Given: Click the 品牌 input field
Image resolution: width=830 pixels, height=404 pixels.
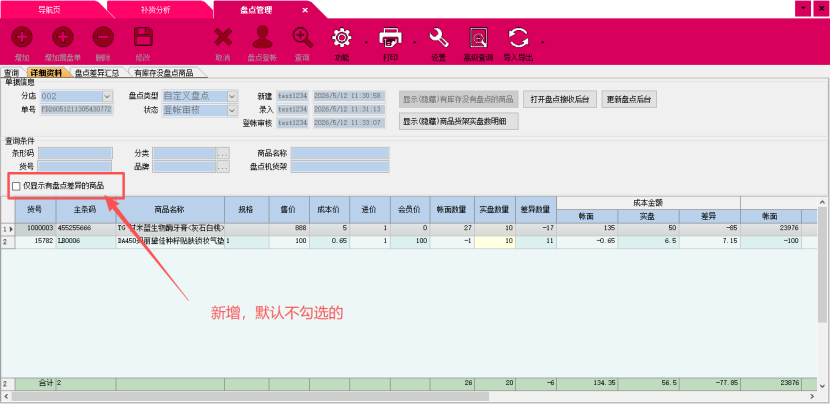Looking at the screenshot, I should pos(184,167).
